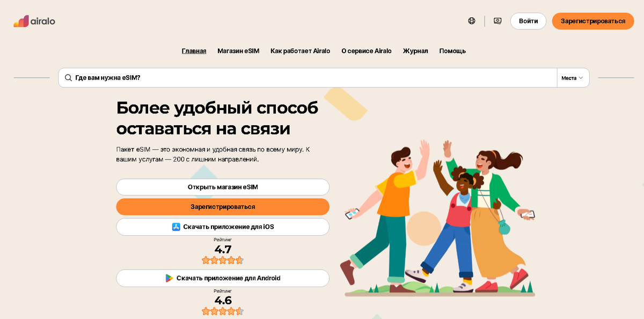Viewport: 644px width, 319px height.
Task: Expand the Места dropdown
Action: [573, 78]
